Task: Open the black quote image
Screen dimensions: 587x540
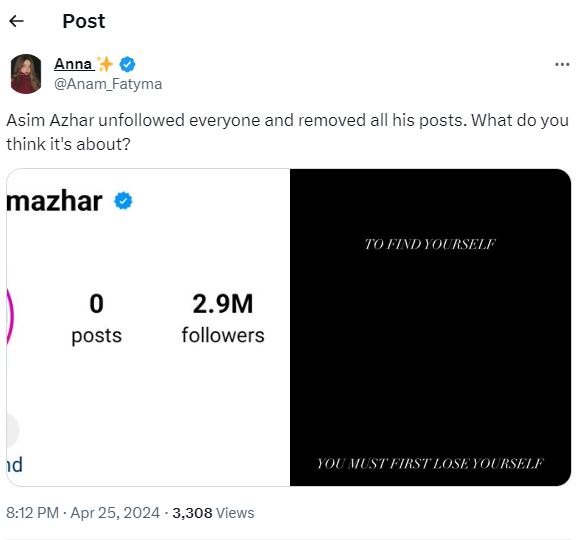Action: (431, 327)
